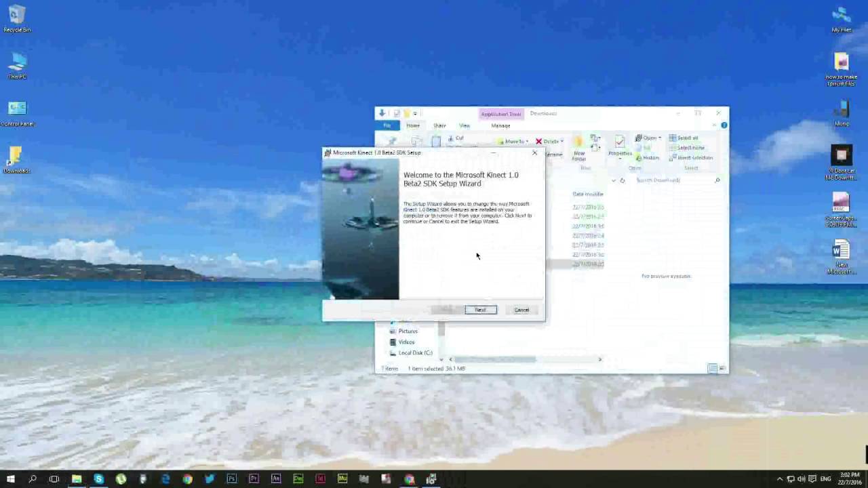
Task: Click the Explorer help question mark icon
Action: coord(724,125)
